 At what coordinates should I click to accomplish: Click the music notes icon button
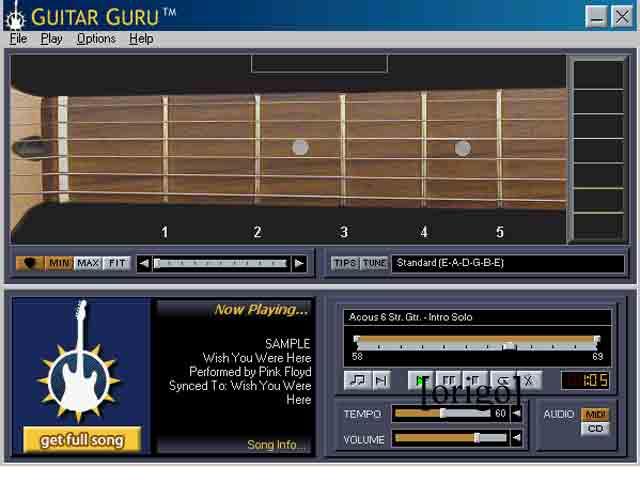358,381
